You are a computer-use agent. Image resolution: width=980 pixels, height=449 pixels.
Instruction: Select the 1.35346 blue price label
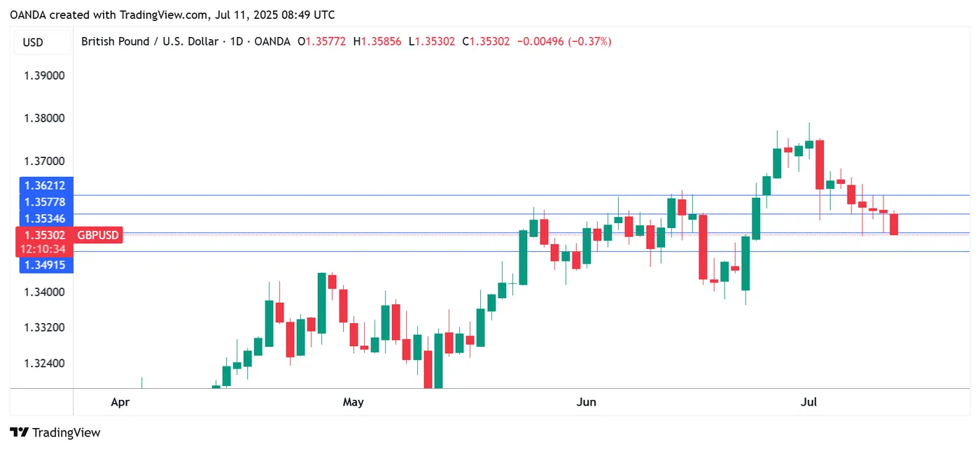pos(44,218)
